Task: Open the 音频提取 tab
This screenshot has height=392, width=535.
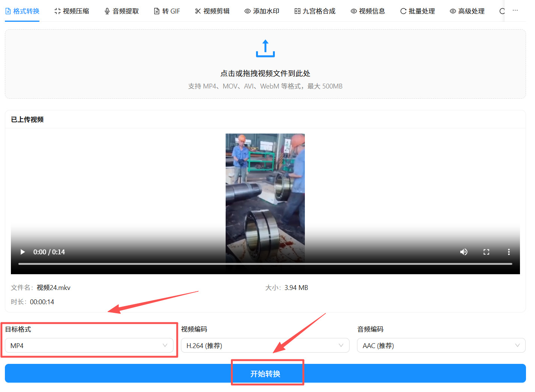Action: (x=122, y=11)
